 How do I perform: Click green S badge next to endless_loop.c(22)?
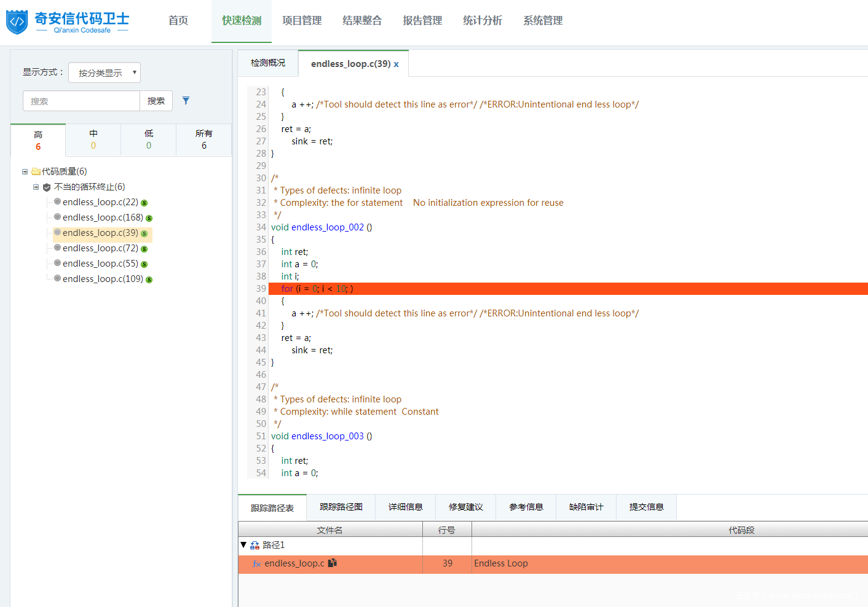tap(144, 203)
